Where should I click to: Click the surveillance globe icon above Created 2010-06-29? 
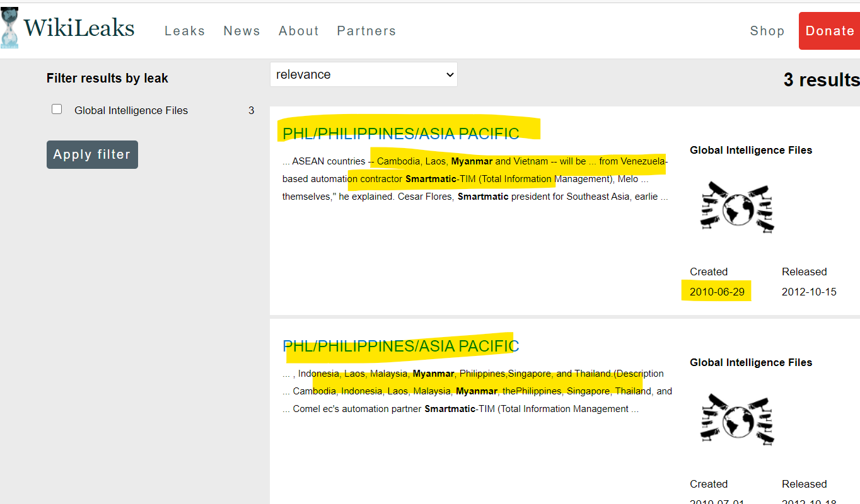[x=737, y=207]
